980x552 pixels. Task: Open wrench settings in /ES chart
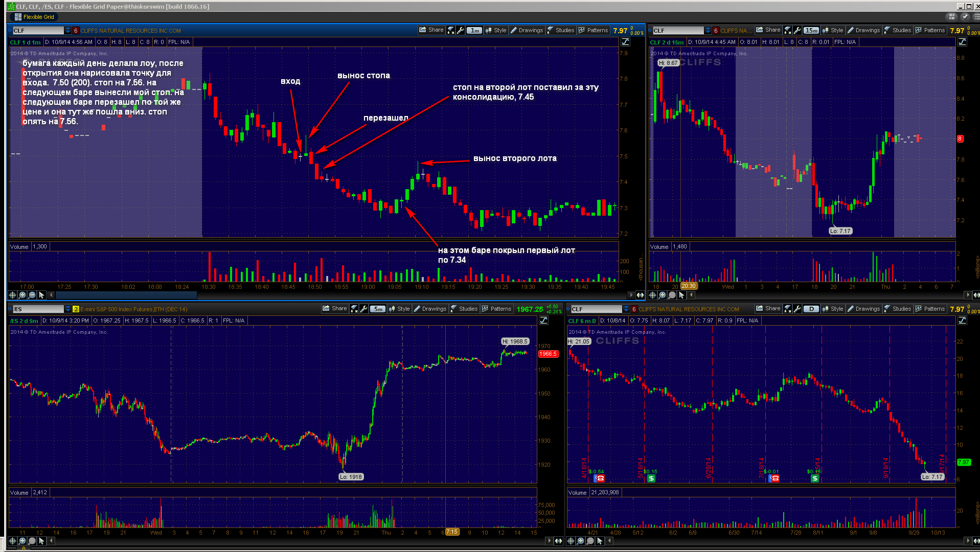pos(364,309)
